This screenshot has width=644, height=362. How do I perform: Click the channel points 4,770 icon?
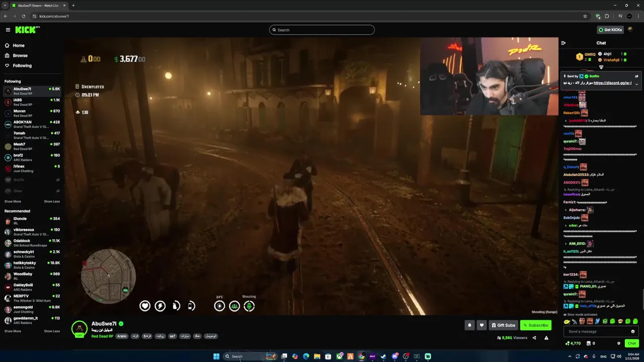click(568, 343)
